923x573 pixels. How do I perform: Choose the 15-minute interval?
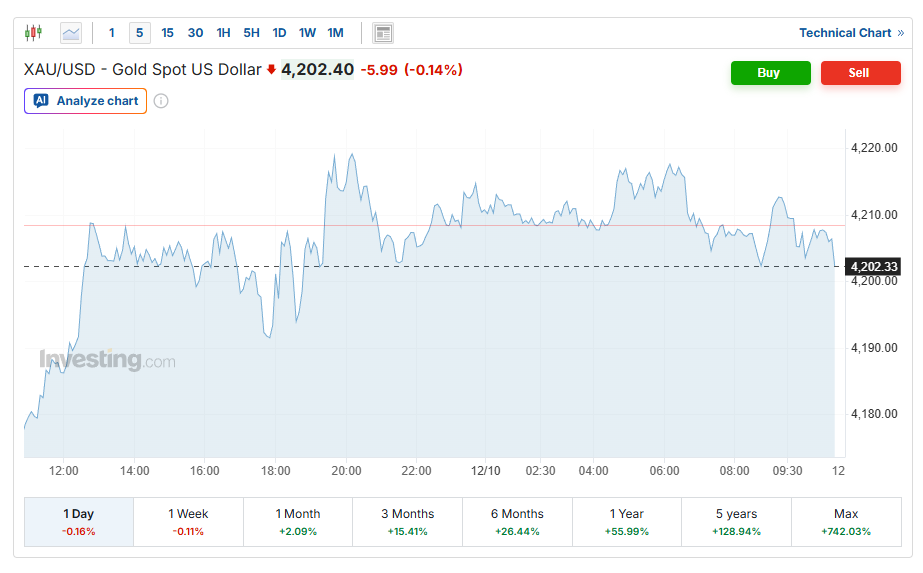(167, 33)
